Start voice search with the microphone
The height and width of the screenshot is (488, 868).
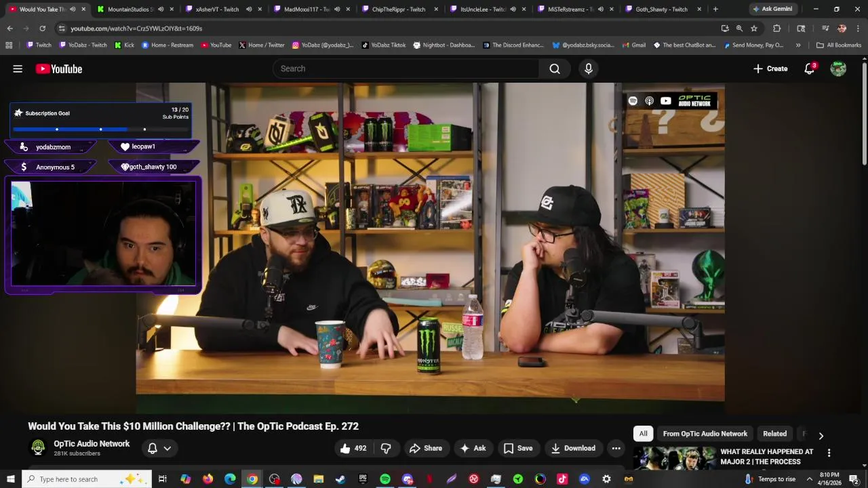tap(589, 68)
